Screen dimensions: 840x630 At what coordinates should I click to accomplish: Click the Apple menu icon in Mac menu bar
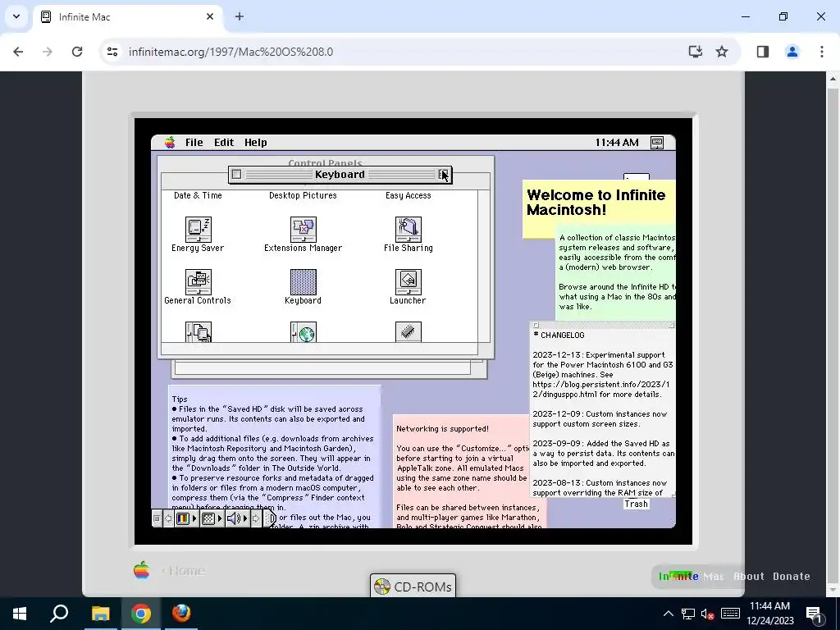tap(170, 143)
